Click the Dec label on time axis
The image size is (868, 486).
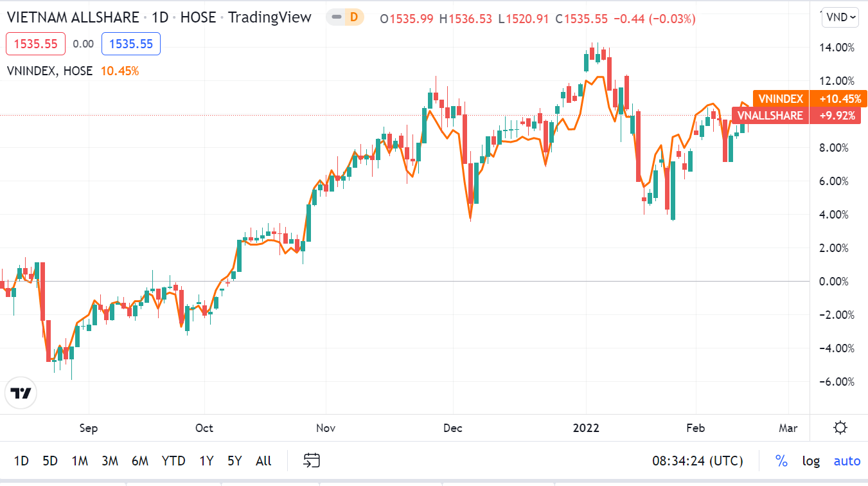[453, 428]
